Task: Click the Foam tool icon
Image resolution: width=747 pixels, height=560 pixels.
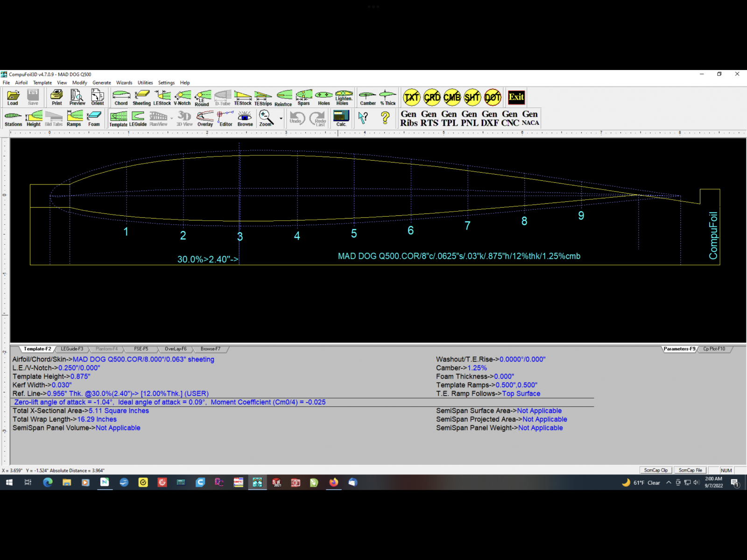Action: click(x=94, y=119)
